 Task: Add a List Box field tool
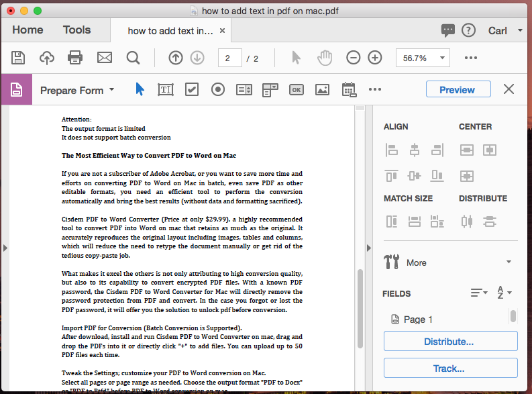coord(244,89)
